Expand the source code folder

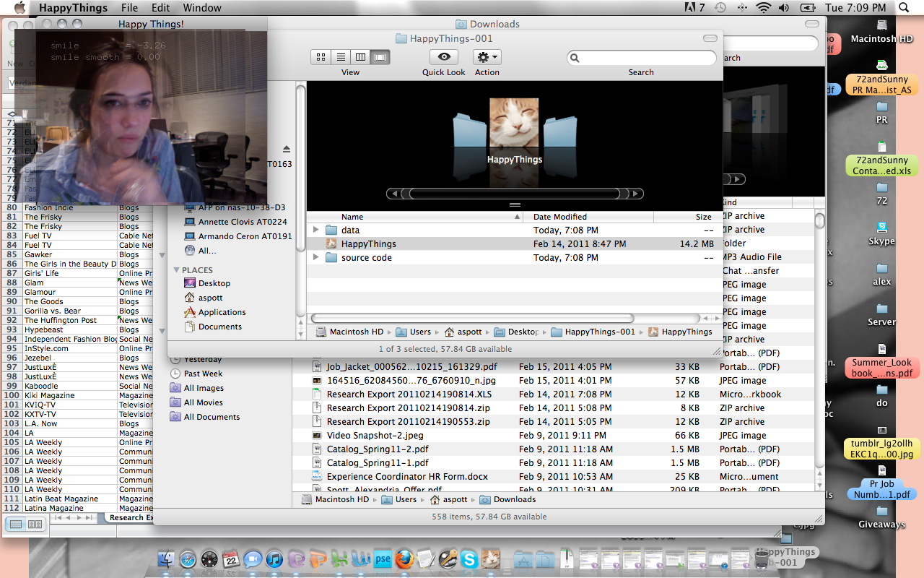point(315,258)
